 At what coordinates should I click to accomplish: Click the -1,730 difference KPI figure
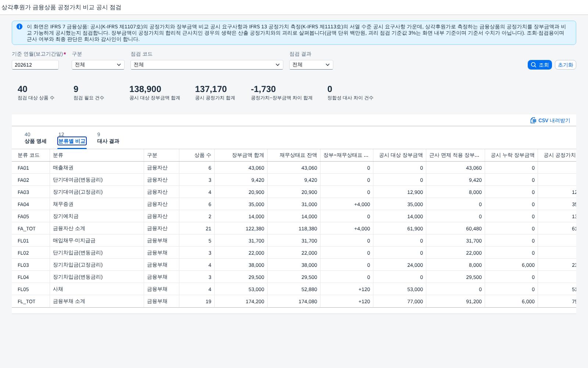click(263, 89)
